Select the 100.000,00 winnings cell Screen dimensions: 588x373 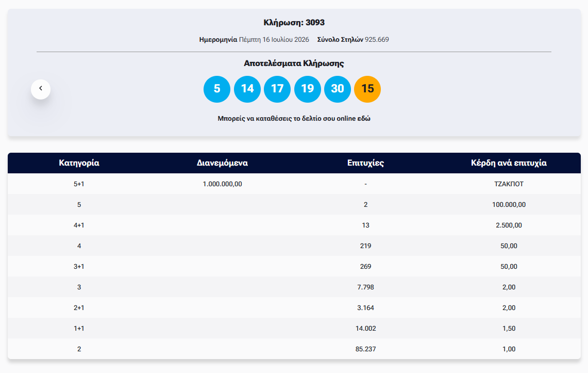tap(509, 204)
